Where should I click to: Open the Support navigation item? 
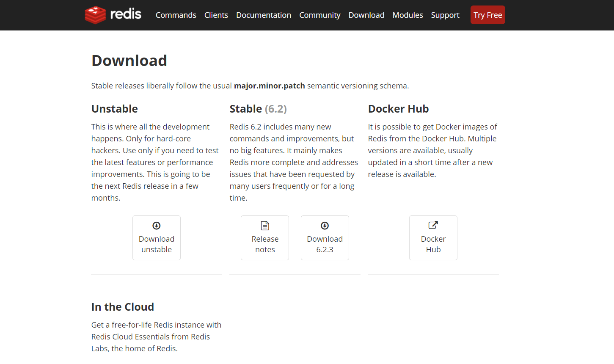445,15
